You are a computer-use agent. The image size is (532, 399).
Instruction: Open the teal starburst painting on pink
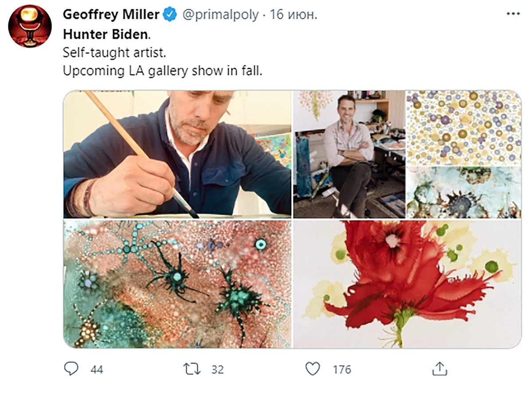pyautogui.click(x=177, y=283)
